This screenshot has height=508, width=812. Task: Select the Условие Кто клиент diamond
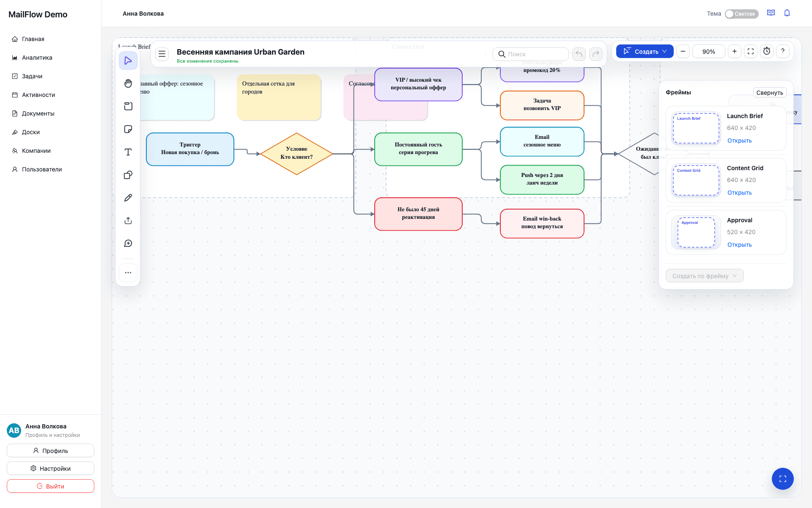click(x=296, y=154)
